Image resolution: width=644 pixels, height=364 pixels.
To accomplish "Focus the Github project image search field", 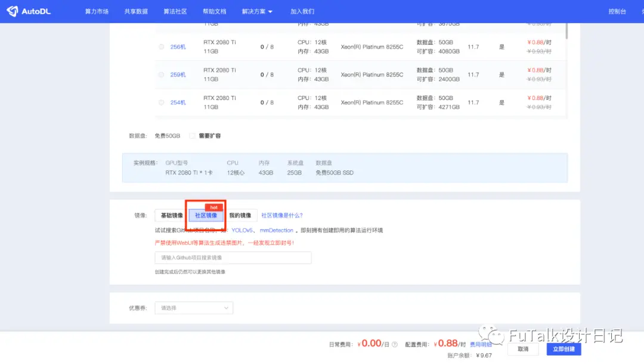I will tap(233, 258).
